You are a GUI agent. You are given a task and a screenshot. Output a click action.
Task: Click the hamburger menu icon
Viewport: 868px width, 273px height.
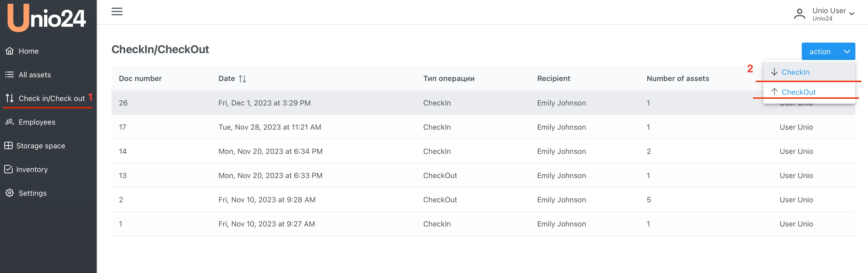(x=117, y=12)
